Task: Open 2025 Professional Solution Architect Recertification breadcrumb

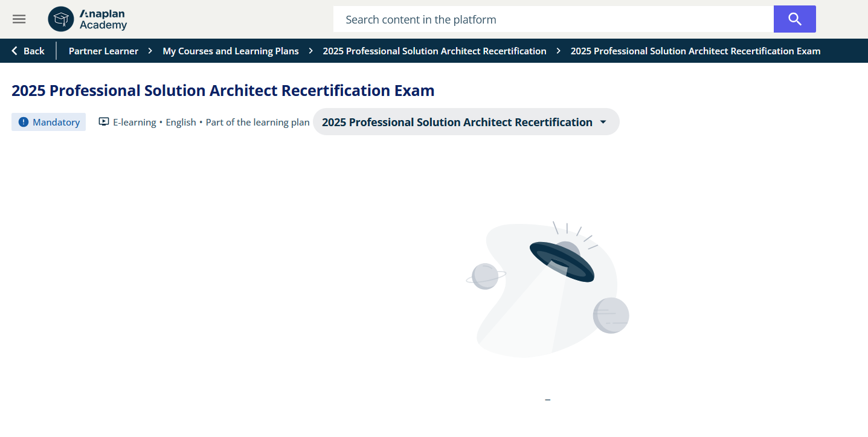Action: 434,51
